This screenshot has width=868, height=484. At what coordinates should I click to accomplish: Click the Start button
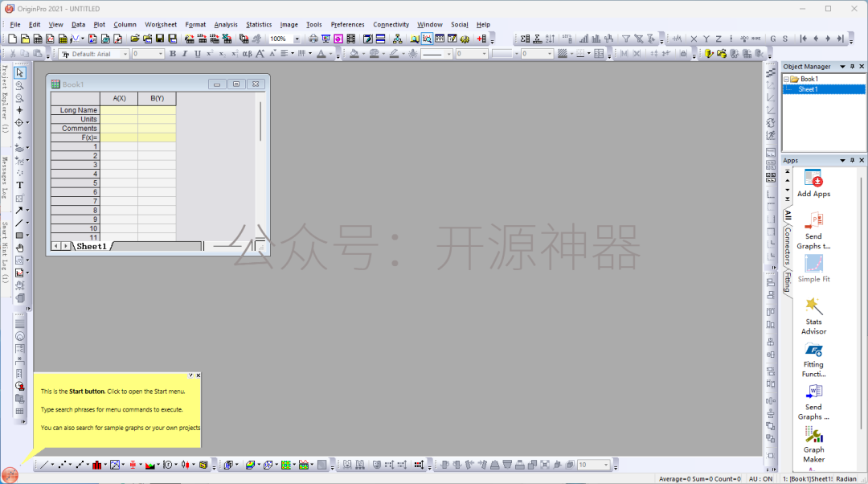pos(10,474)
